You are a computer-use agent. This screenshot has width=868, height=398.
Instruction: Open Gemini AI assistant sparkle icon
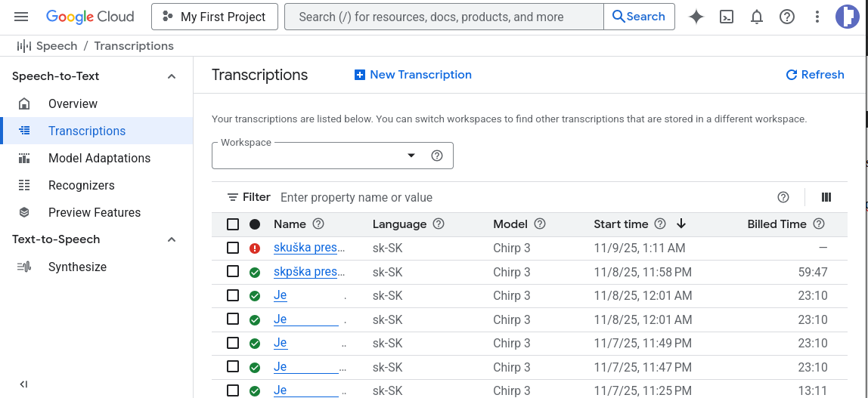tap(696, 17)
